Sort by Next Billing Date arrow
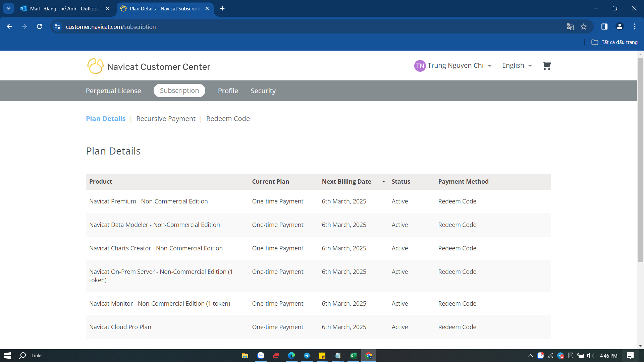644x362 pixels. pyautogui.click(x=383, y=182)
